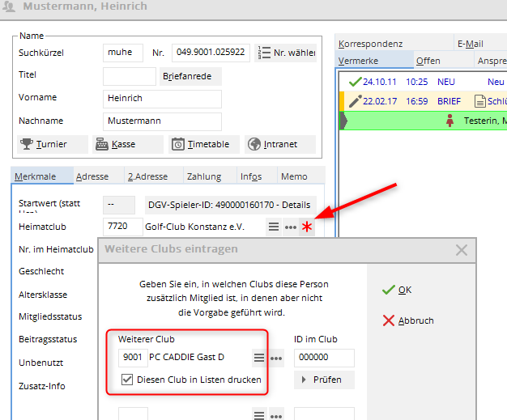Click the pencil icon on the 22.02.17 entry
507x420 pixels.
coord(355,101)
